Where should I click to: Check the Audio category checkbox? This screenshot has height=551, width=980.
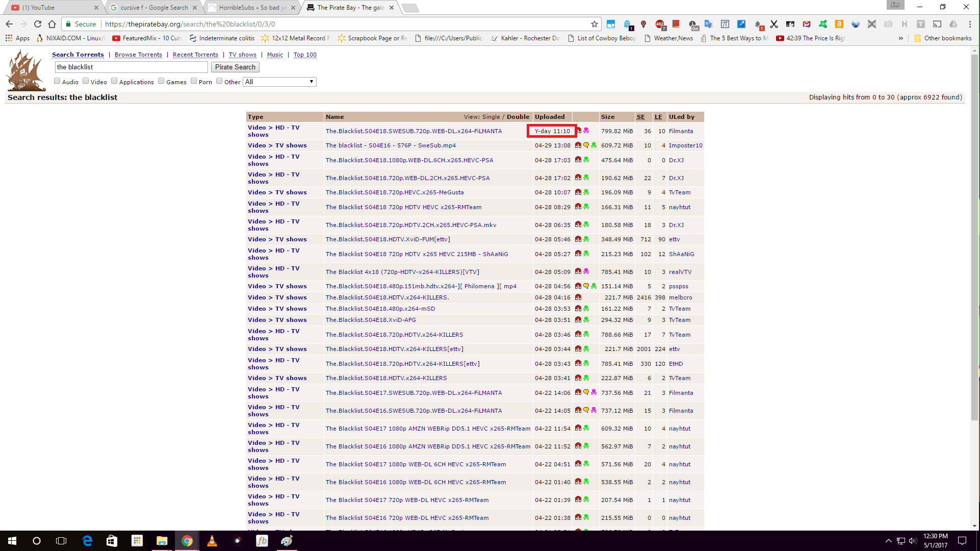tap(57, 81)
